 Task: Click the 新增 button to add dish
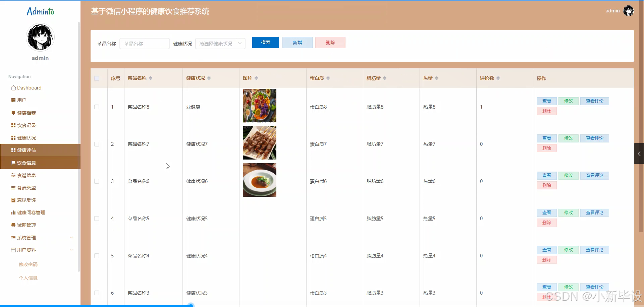pos(297,43)
